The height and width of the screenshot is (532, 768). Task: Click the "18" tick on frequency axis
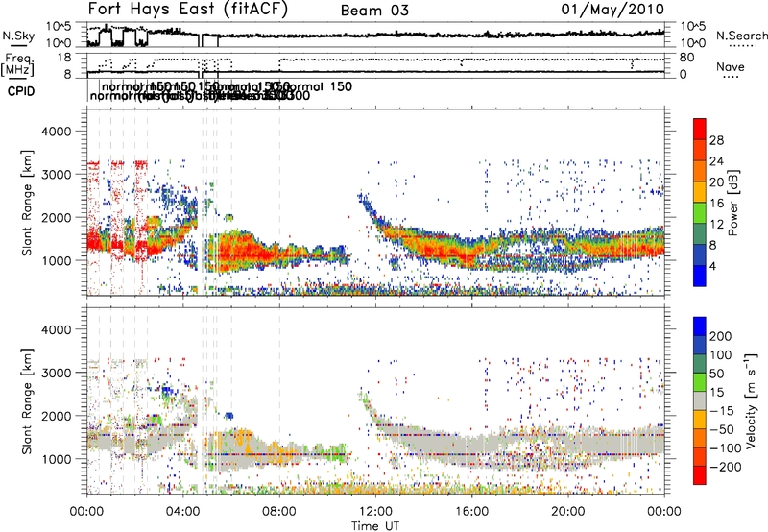(64, 58)
